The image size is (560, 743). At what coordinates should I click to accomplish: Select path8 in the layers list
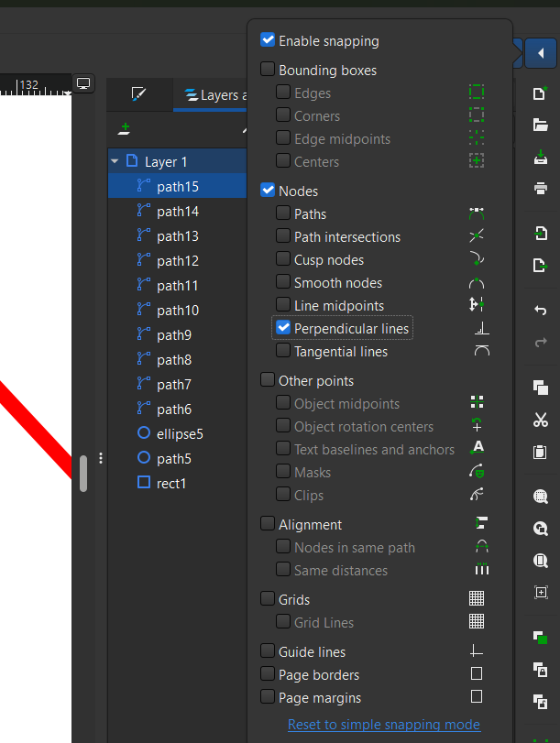tap(177, 360)
